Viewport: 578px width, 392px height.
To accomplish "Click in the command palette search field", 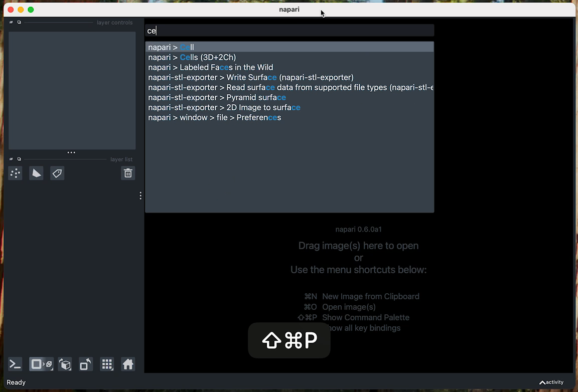I will [x=289, y=31].
